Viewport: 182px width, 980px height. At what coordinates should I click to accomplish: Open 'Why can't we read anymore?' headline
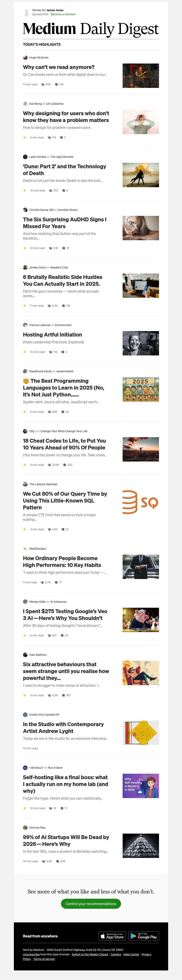coord(59,67)
